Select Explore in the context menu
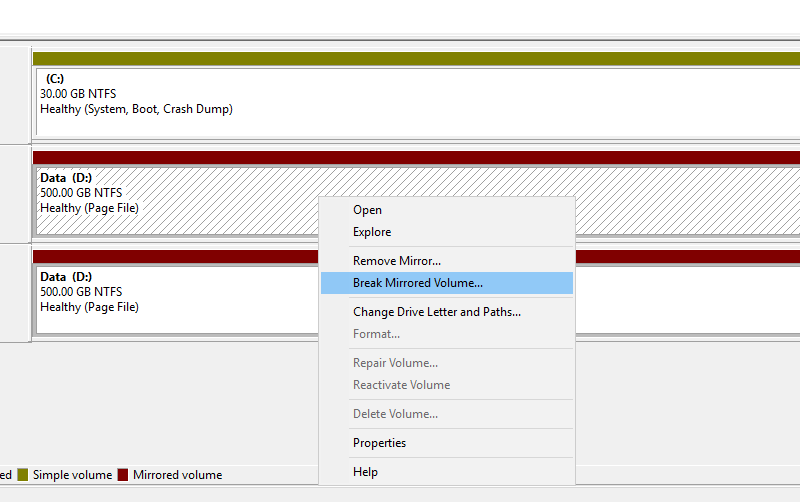The width and height of the screenshot is (800, 502). pos(372,232)
